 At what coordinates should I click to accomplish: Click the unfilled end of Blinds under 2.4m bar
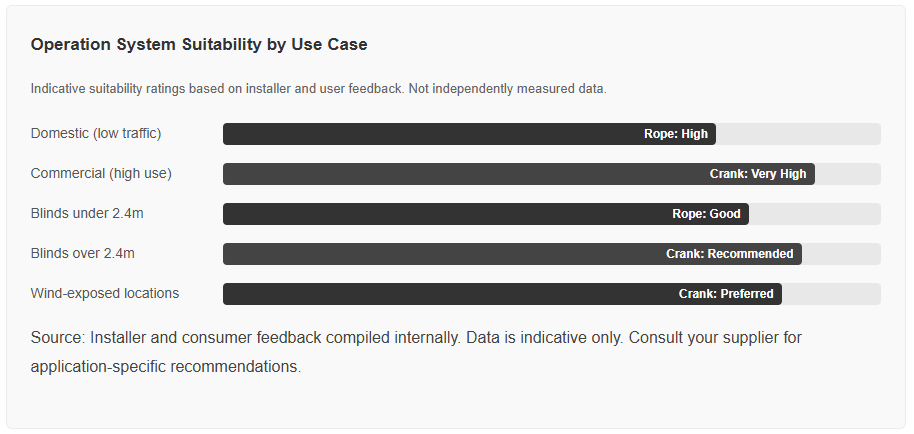point(815,214)
